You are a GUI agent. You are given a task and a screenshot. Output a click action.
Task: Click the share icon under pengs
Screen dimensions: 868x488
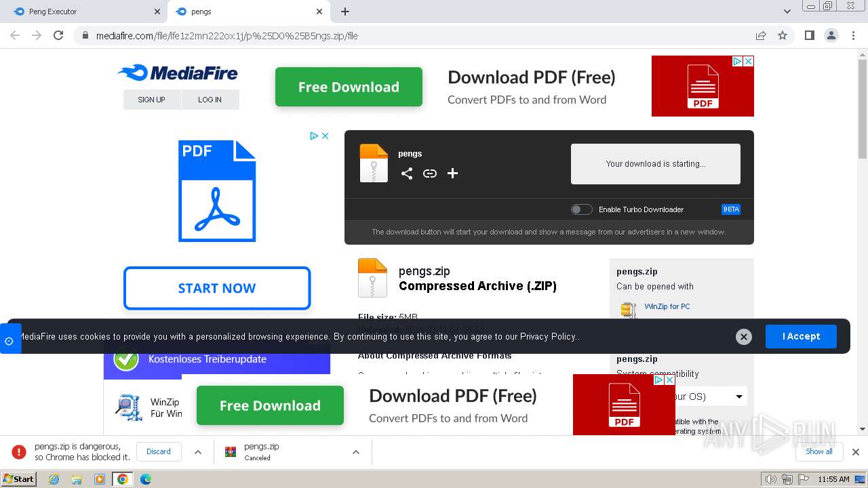click(406, 174)
